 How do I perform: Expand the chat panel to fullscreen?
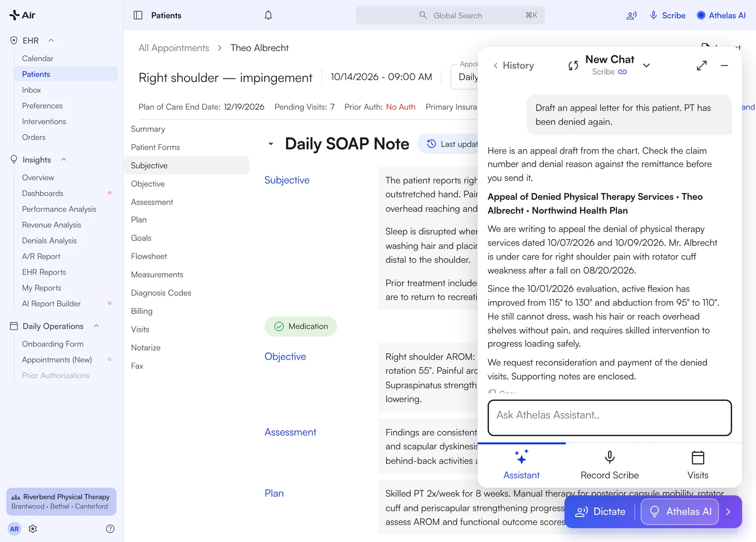(x=702, y=65)
